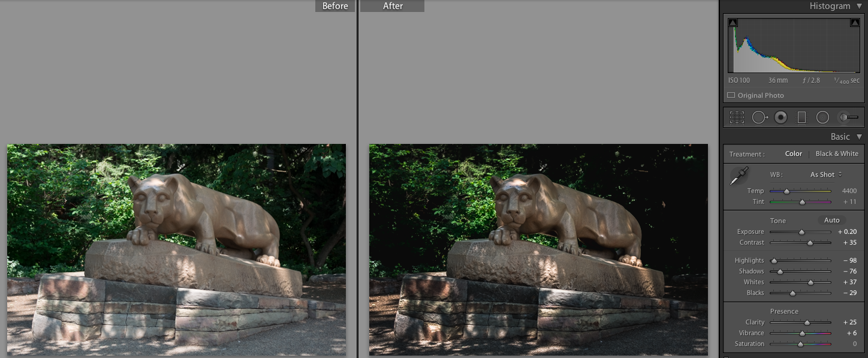Collapse the Basic panel
Viewport: 868px width, 358px height.
point(859,137)
